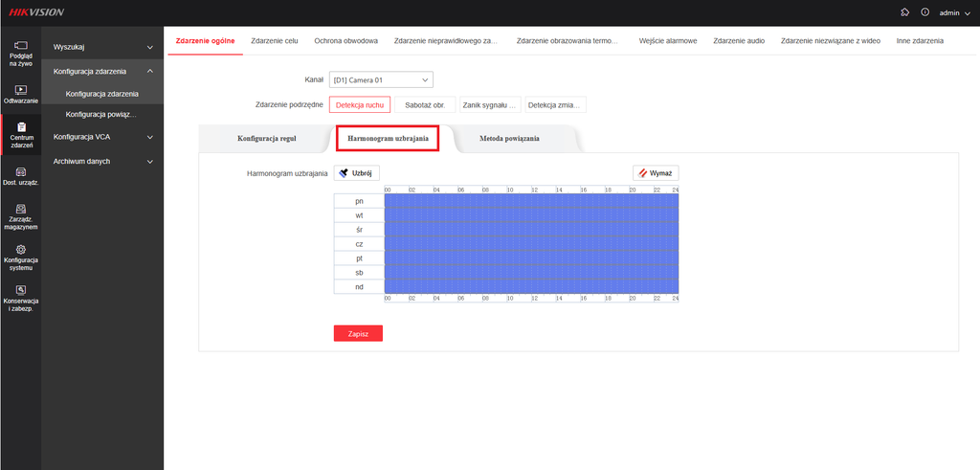Expand the Wyszukaj menu section
980x470 pixels.
pos(103,47)
